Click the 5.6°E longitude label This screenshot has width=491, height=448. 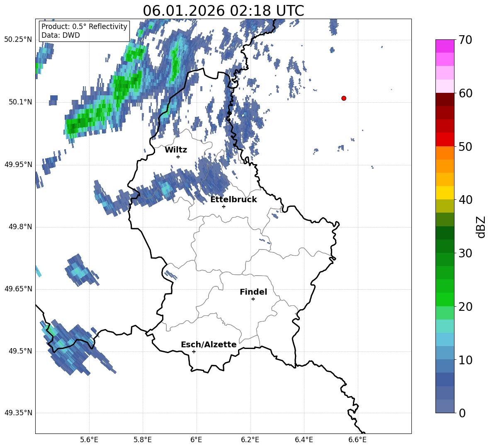tap(89, 440)
